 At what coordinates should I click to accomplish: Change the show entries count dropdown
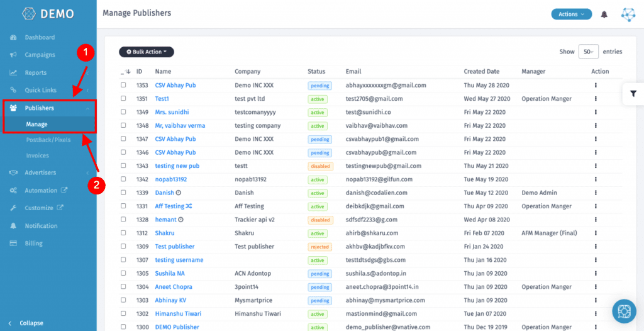pos(588,52)
